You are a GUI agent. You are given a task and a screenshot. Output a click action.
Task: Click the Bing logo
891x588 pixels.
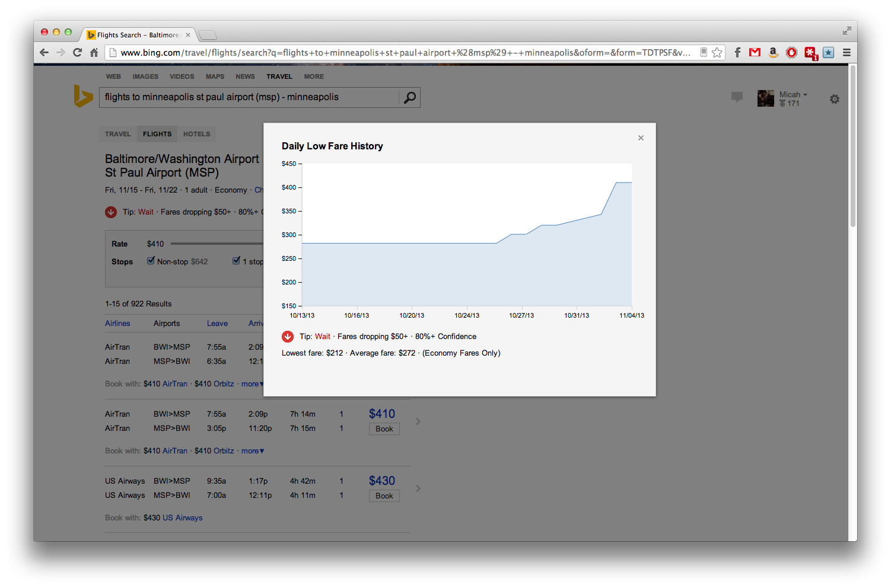click(x=83, y=97)
